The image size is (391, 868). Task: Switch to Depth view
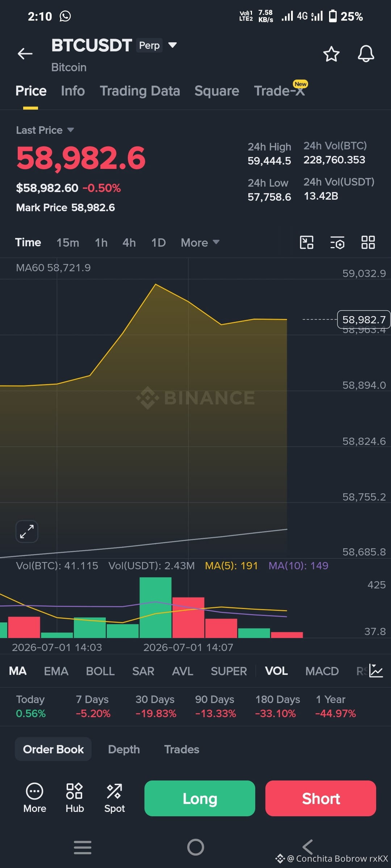tap(124, 749)
